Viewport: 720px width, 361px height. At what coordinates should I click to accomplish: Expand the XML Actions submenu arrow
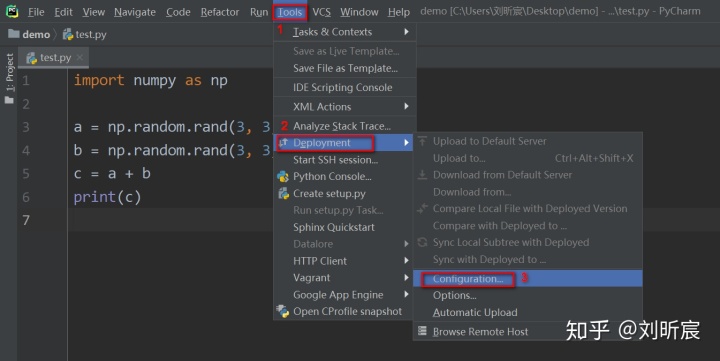point(406,106)
